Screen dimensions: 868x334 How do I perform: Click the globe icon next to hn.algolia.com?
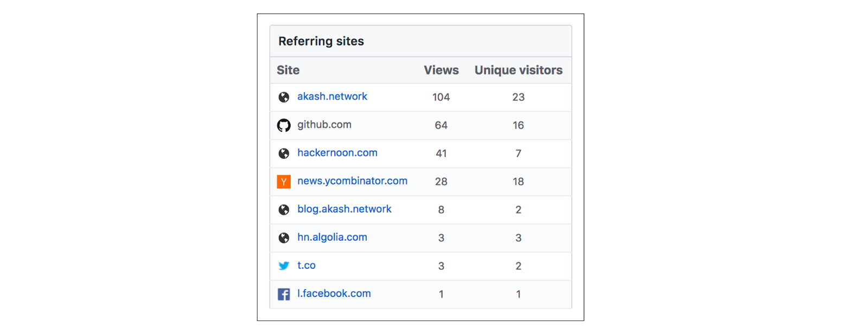pos(284,238)
